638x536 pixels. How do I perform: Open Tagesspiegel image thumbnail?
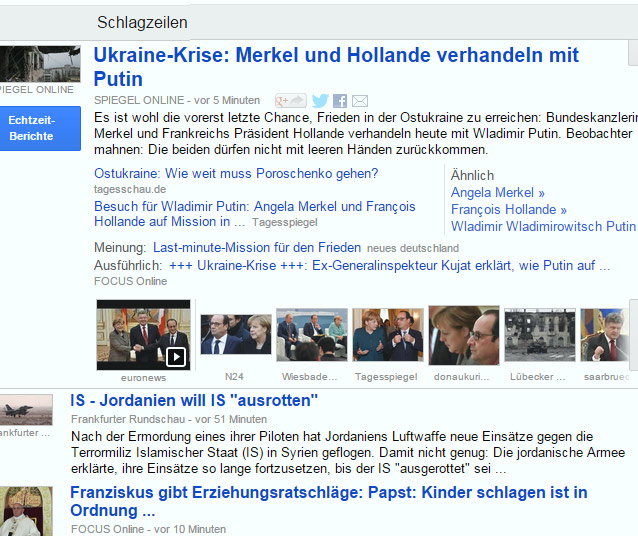[x=388, y=335]
